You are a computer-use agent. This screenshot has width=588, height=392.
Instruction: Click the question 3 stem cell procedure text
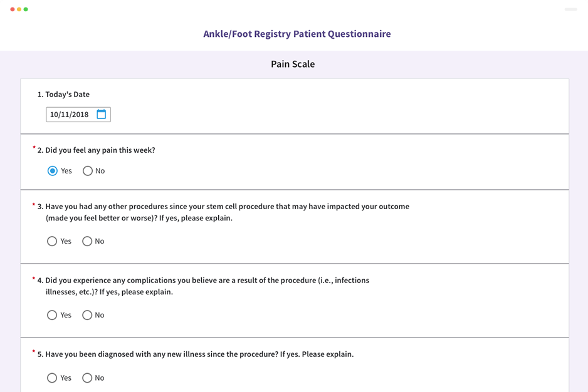click(223, 212)
